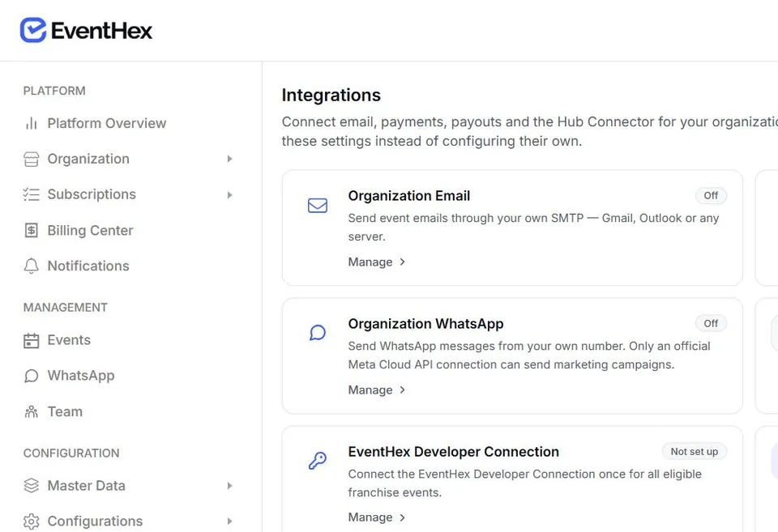Expand the Subscriptions submenu arrow
Image resolution: width=778 pixels, height=532 pixels.
point(229,195)
